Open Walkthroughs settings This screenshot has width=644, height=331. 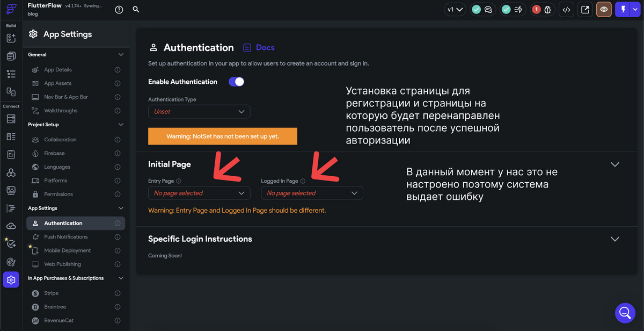(76, 111)
